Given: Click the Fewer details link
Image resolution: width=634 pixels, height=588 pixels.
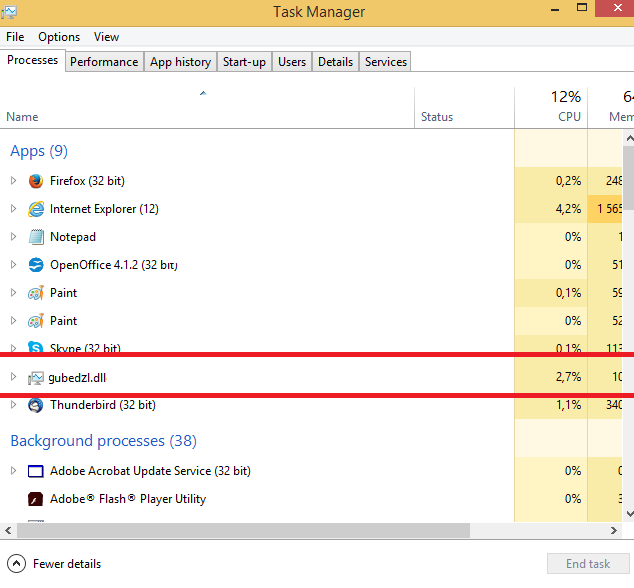Looking at the screenshot, I should click(67, 564).
